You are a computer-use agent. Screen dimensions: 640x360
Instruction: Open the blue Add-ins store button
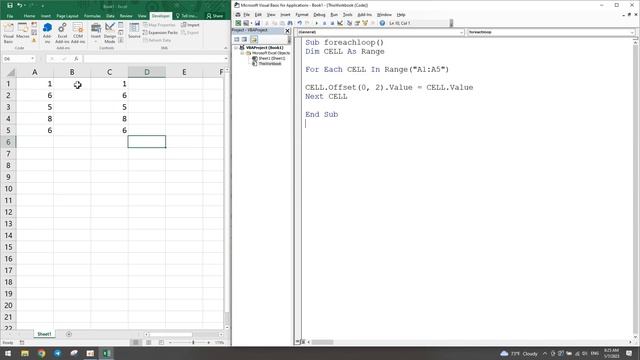tap(47, 33)
